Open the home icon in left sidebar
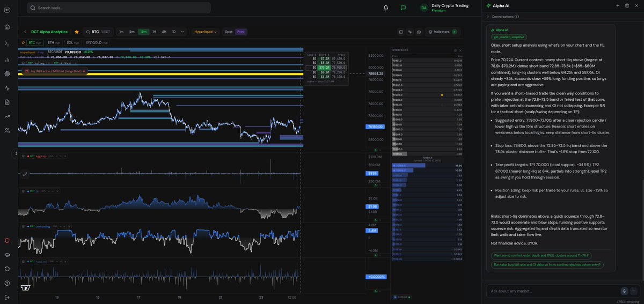 pyautogui.click(x=7, y=26)
